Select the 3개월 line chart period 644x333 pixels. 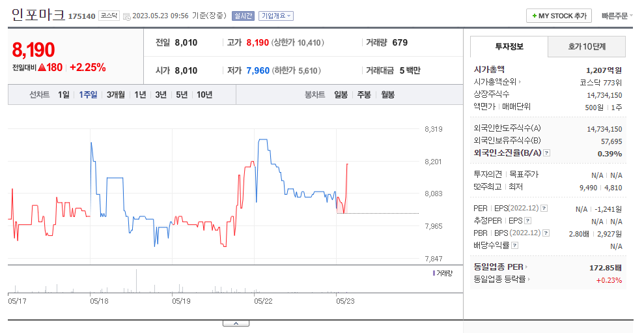[116, 94]
